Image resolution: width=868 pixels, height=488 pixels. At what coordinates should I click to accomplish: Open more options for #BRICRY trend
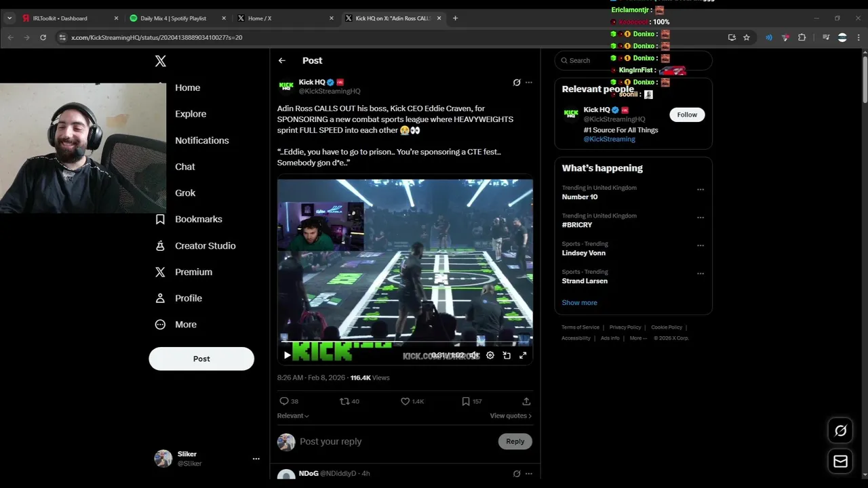tap(701, 218)
